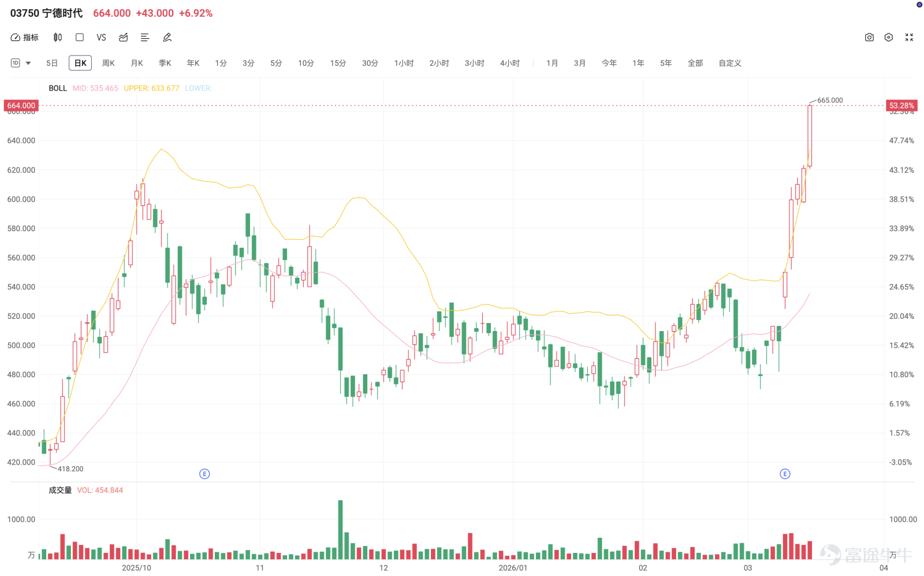Viewport: 924px width, 576px height.
Task: Click the left E earnings marker
Action: click(204, 474)
